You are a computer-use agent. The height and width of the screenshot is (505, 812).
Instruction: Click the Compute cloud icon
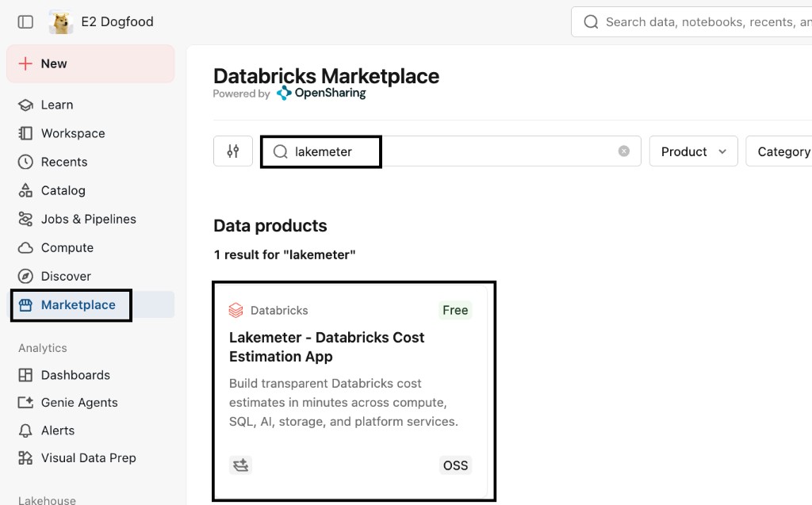coord(25,247)
